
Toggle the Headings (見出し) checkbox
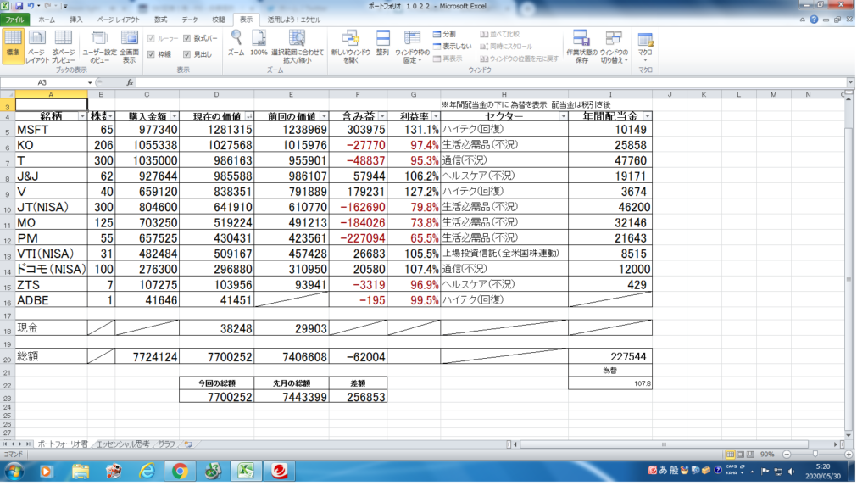pyautogui.click(x=187, y=54)
